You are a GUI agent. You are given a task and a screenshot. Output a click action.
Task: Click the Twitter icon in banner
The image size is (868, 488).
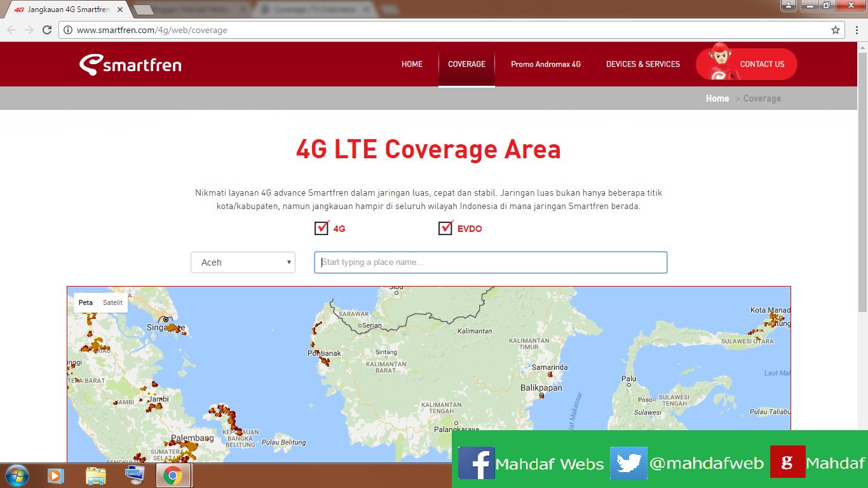coord(628,463)
